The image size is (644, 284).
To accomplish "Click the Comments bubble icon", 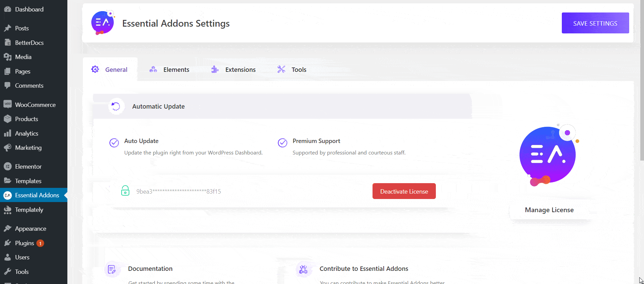I will pyautogui.click(x=7, y=86).
